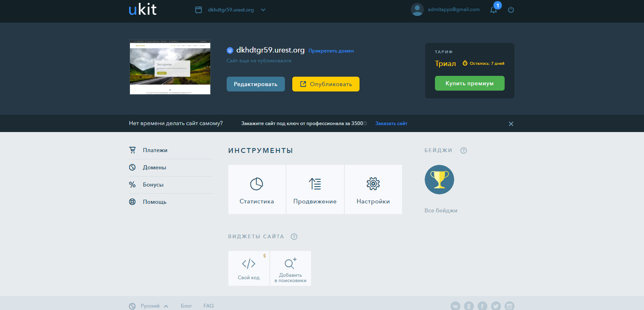Click the Редактировать button

(x=256, y=84)
